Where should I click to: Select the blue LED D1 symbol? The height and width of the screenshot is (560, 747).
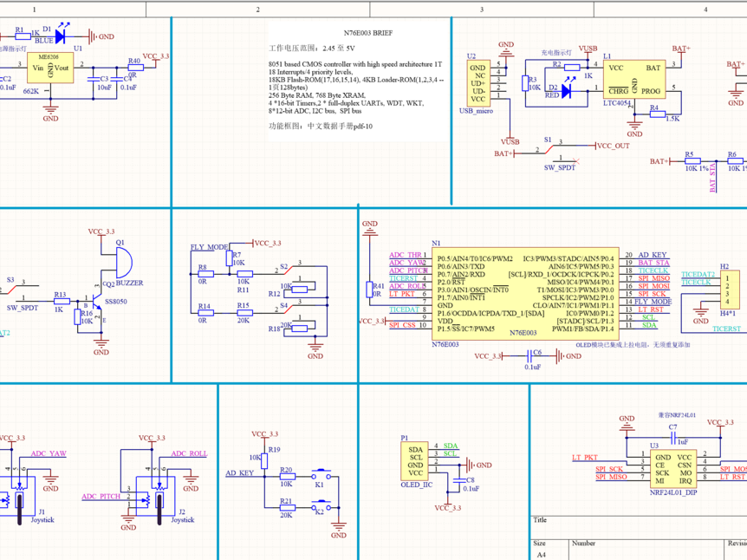(61, 36)
